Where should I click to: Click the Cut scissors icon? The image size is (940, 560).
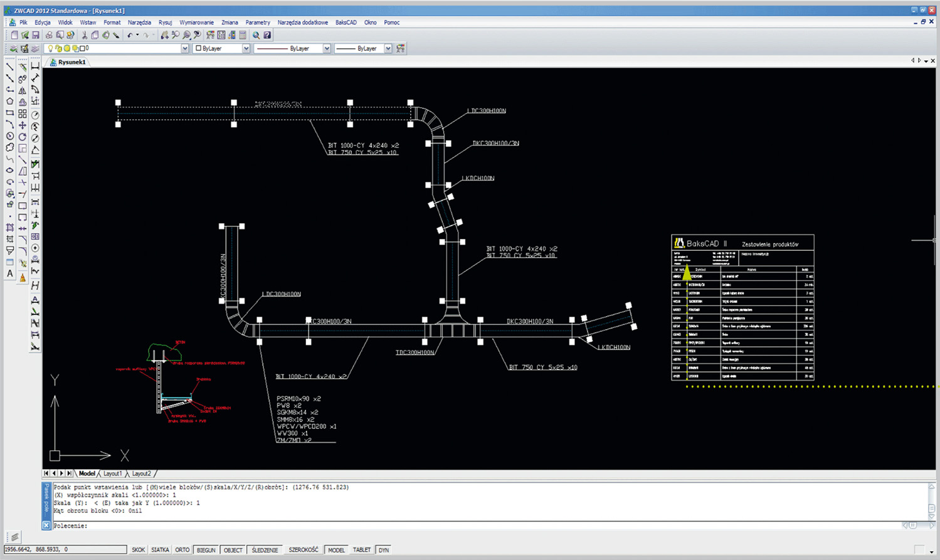coord(84,35)
